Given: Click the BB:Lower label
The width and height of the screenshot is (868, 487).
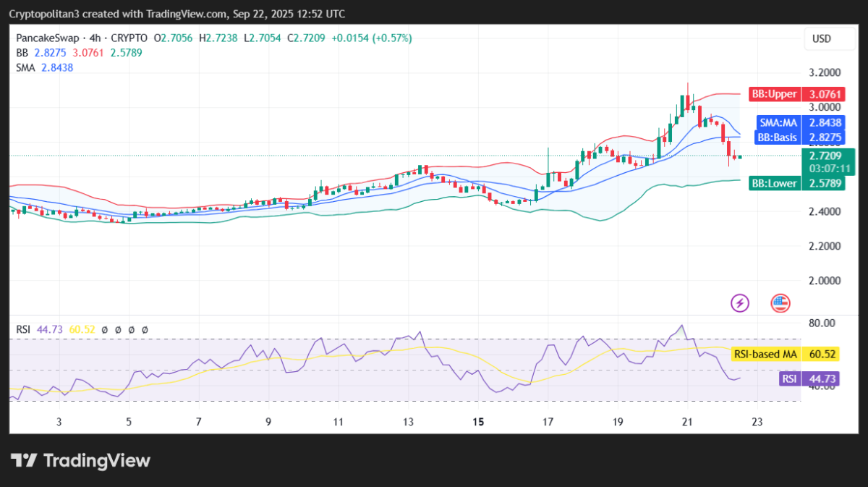Looking at the screenshot, I should click(774, 183).
